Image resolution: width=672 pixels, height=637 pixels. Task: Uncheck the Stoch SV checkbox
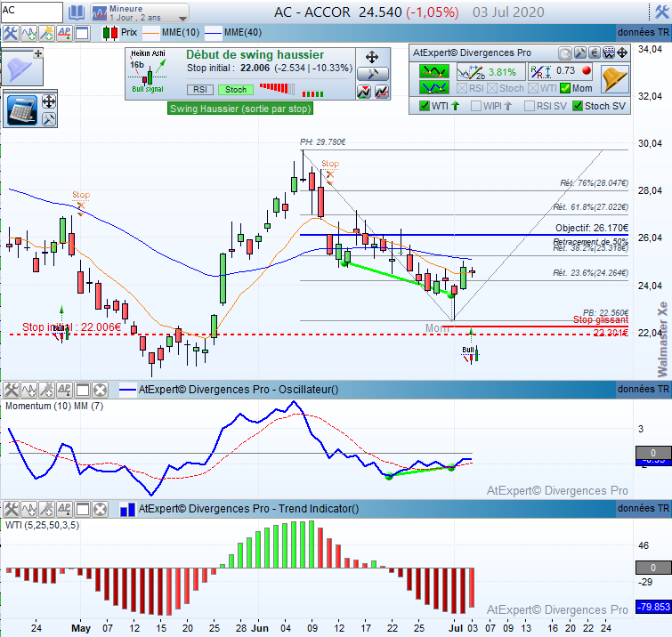(x=578, y=106)
